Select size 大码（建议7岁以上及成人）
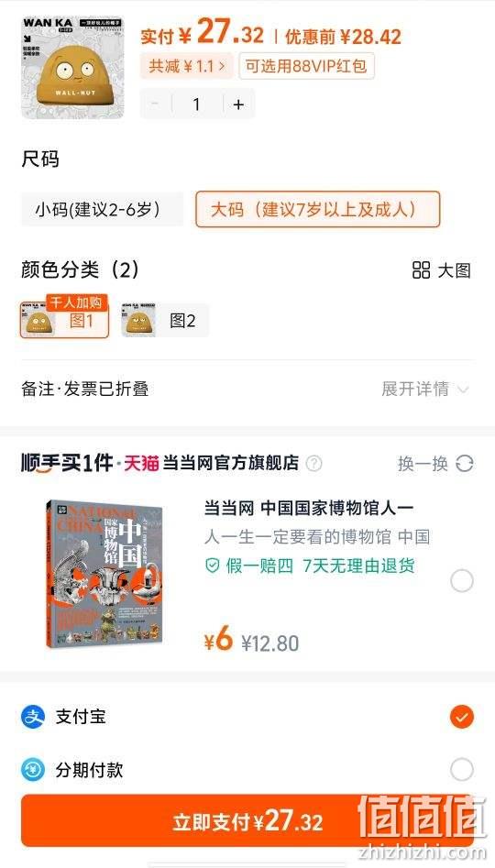 tap(318, 209)
